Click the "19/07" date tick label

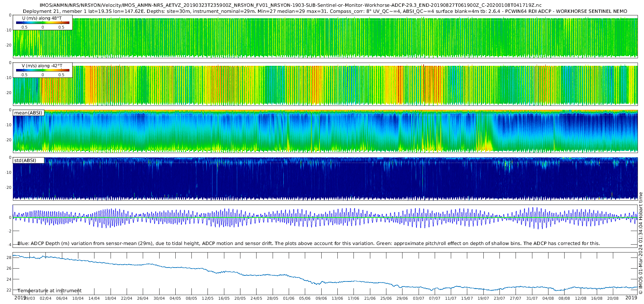(483, 298)
